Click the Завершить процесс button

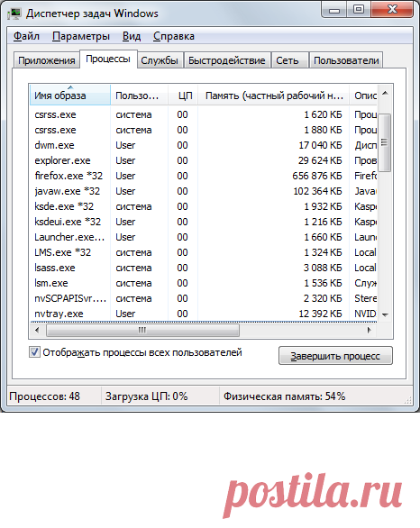click(335, 356)
